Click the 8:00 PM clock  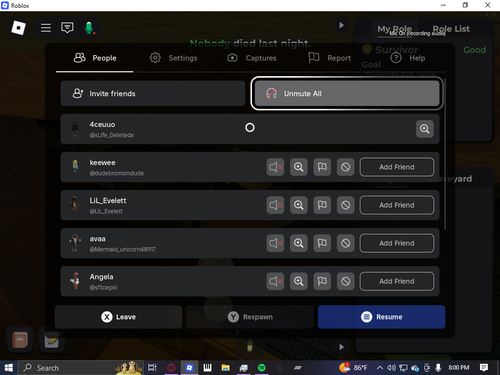[459, 368]
